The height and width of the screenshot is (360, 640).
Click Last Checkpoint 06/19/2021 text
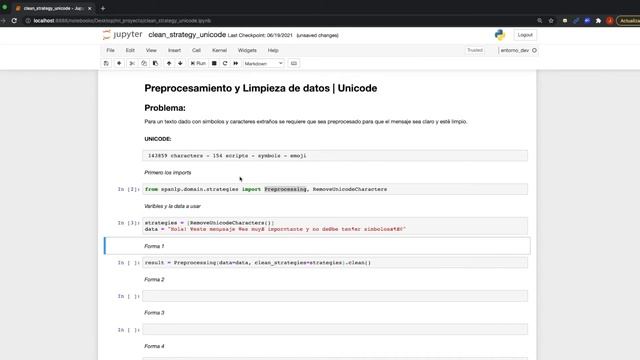click(260, 36)
